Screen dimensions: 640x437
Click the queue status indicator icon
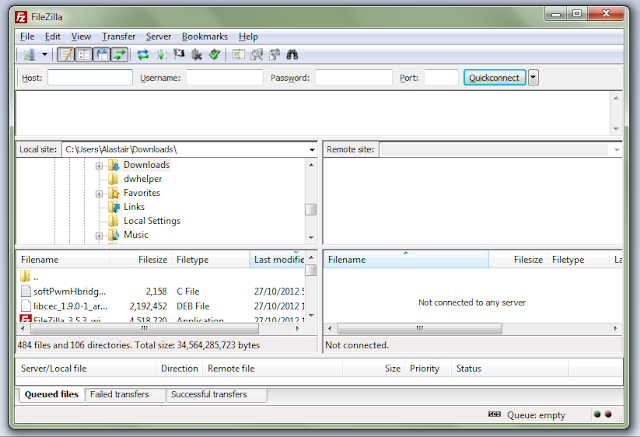click(x=494, y=415)
